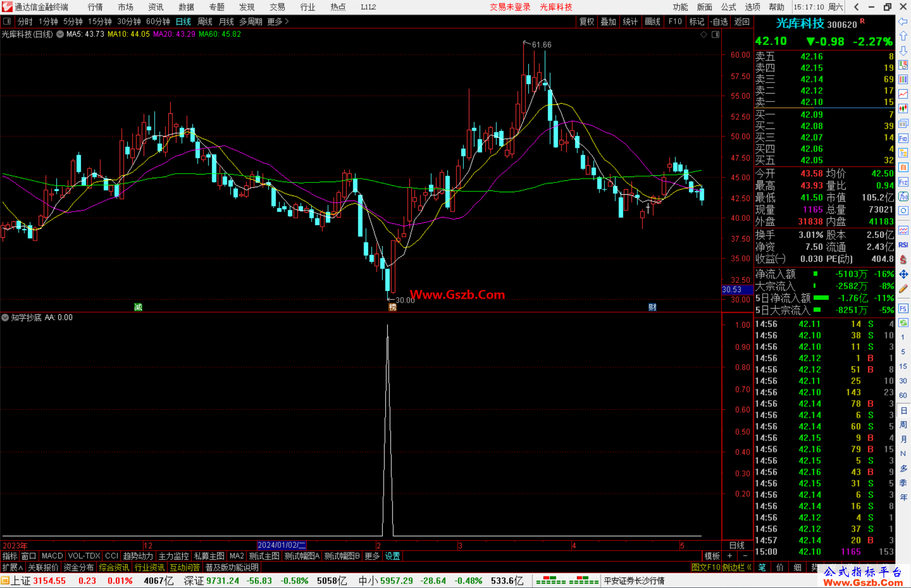Click the minus zoom button beside 模板
911x588 pixels.
click(x=745, y=556)
